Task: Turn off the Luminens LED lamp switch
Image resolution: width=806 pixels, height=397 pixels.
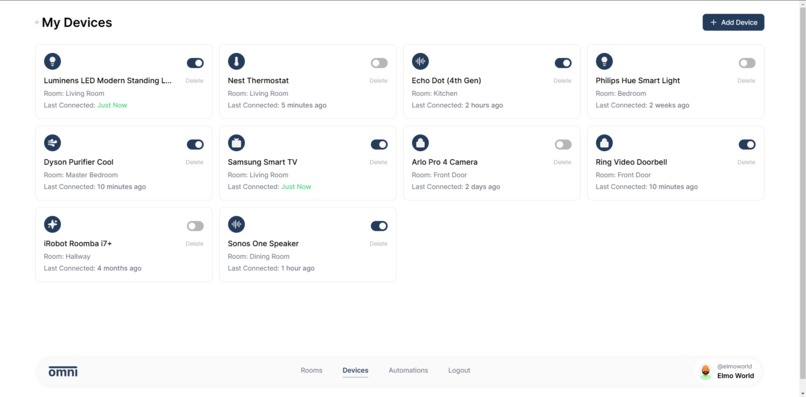Action: tap(195, 63)
